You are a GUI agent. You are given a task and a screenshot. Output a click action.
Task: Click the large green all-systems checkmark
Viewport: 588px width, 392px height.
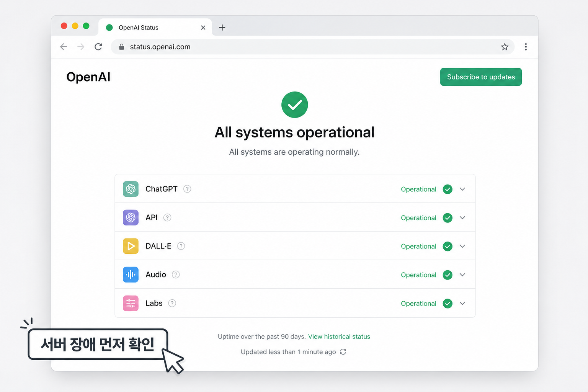point(295,105)
